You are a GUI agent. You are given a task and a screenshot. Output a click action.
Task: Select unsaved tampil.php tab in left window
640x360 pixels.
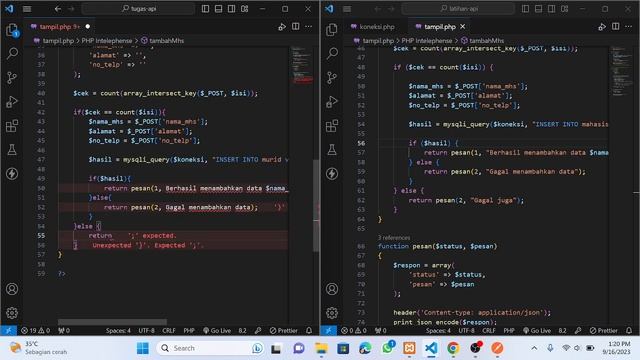pos(60,27)
